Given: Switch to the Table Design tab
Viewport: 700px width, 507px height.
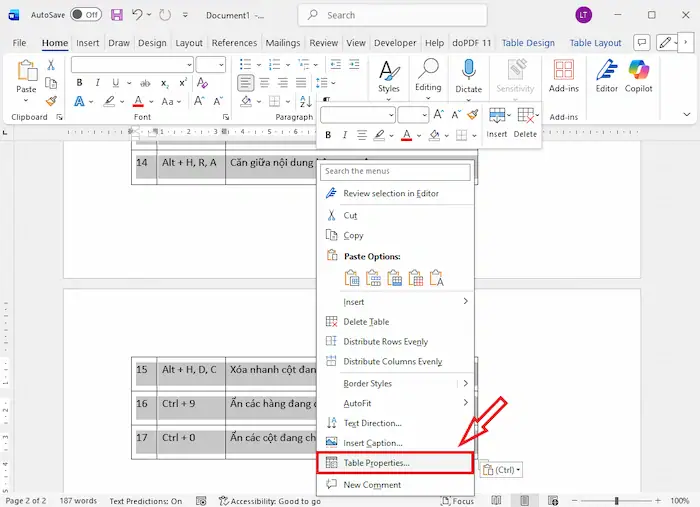Looking at the screenshot, I should (x=527, y=43).
